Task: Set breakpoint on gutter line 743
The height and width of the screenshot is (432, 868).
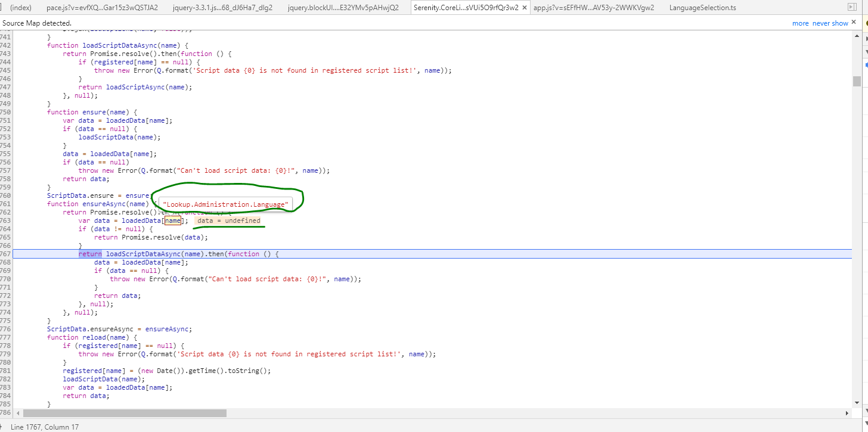Action: 6,54
